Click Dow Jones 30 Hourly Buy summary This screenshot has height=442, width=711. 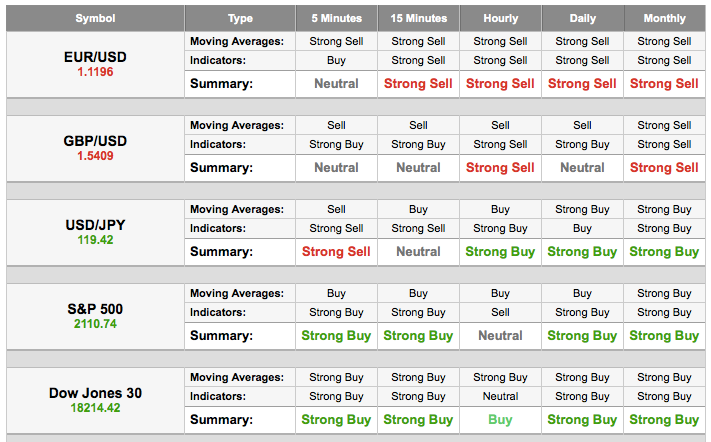(500, 420)
